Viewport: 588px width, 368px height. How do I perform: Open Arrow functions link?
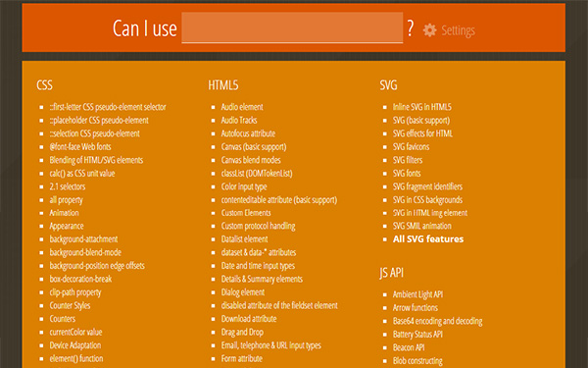coord(416,308)
